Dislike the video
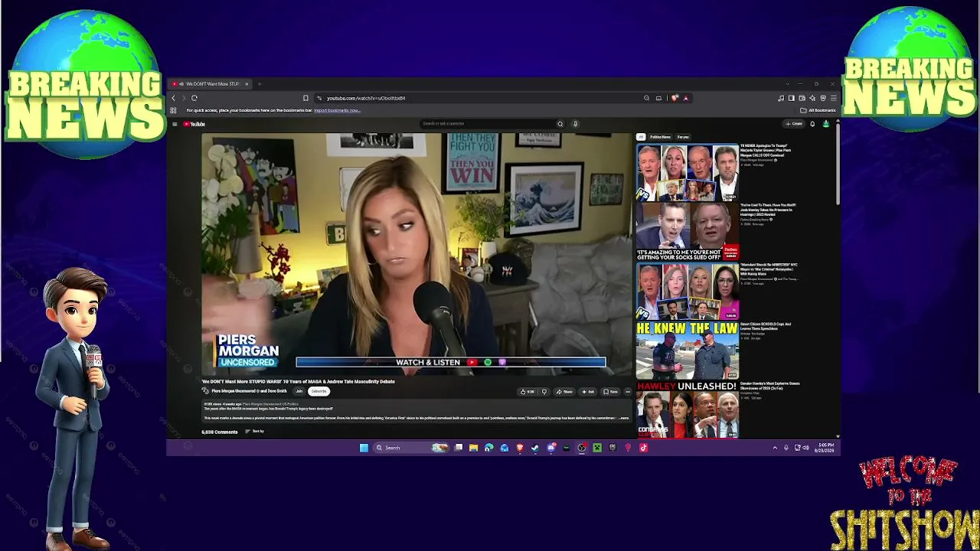The image size is (980, 551). 544,392
